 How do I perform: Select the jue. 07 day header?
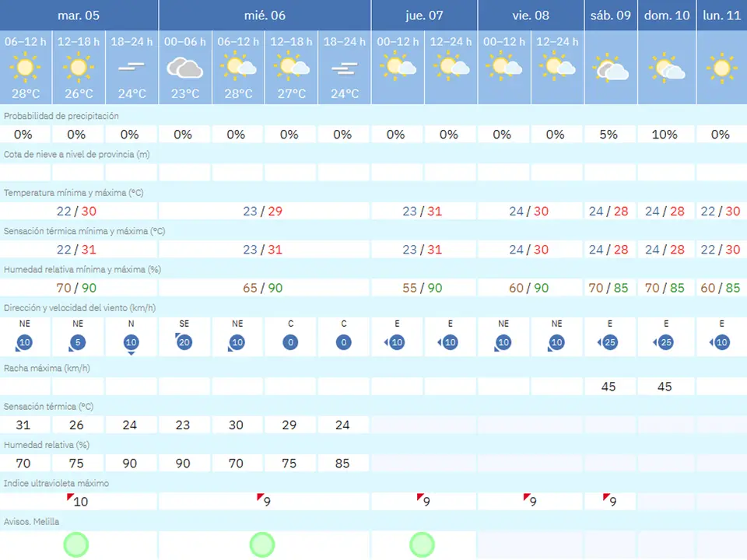[x=424, y=16]
